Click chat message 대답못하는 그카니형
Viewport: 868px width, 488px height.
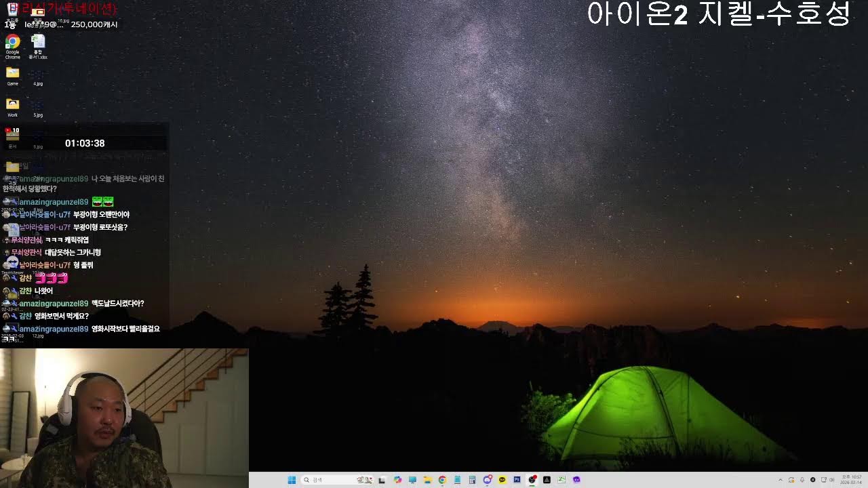coord(73,252)
